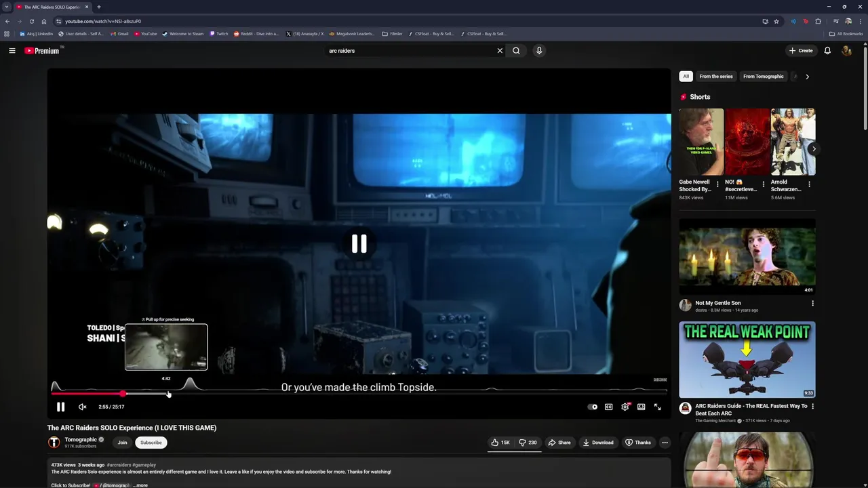Viewport: 868px width, 488px height.
Task: Open browser home page button
Action: [43, 21]
